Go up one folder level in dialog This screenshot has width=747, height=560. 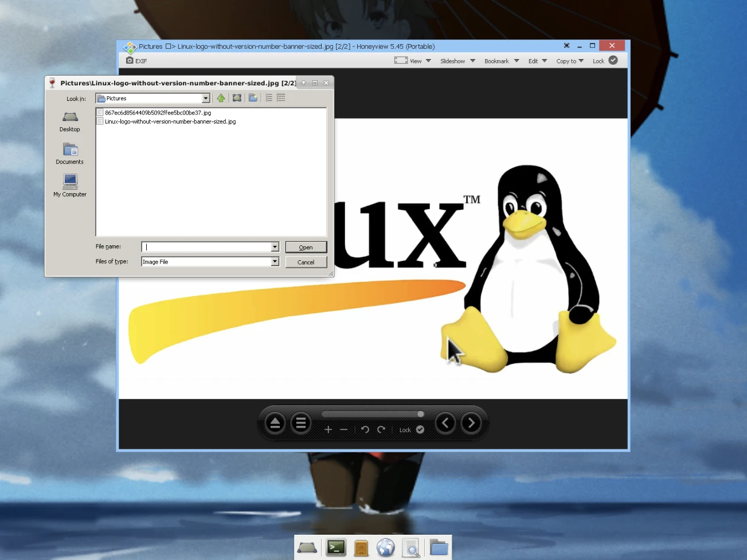tap(221, 98)
